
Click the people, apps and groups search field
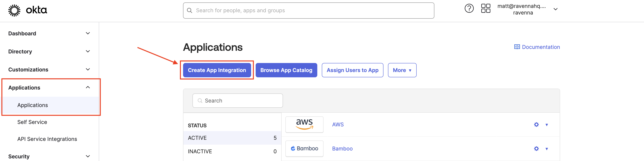[308, 11]
